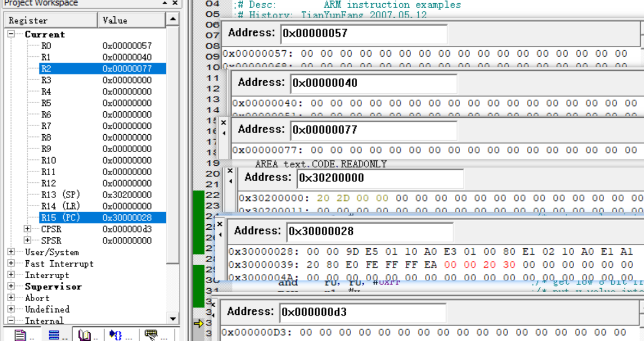Image resolution: width=644 pixels, height=341 pixels.
Task: Select the R13 (SP) register row
Action: (103, 194)
